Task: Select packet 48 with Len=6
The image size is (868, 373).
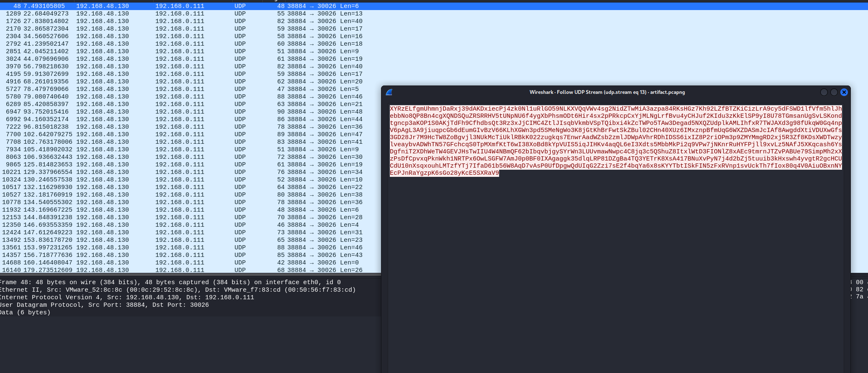Action: [434, 6]
